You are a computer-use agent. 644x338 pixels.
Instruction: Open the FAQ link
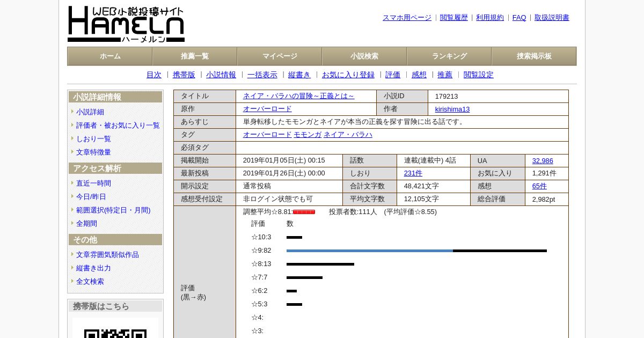pos(519,18)
